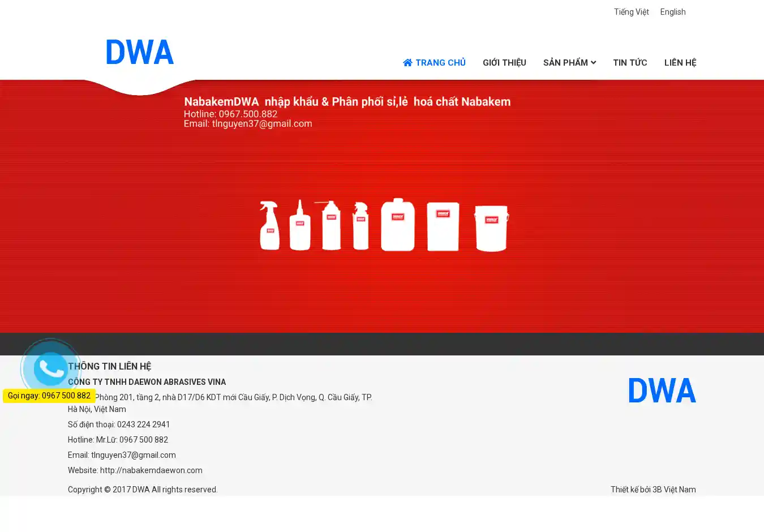Viewport: 764px width, 532px height.
Task: Click the white bucket product image
Action: coord(491,227)
